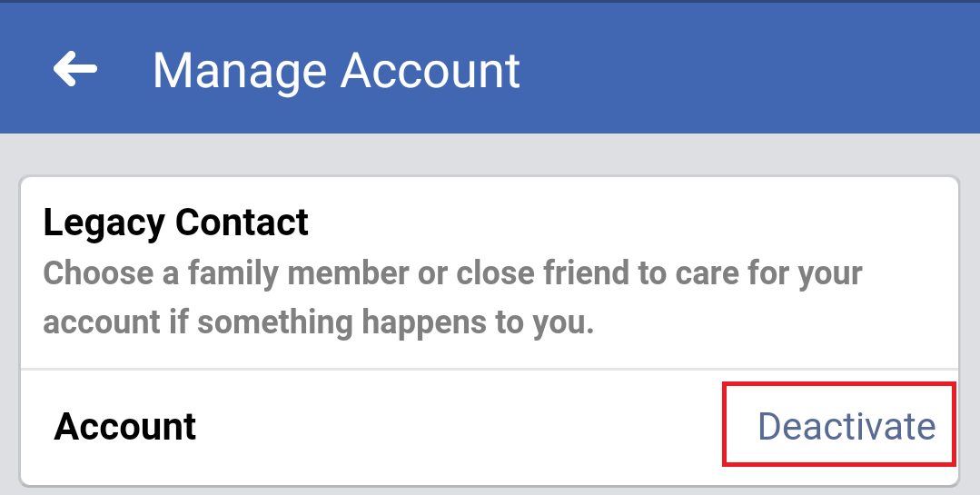
Task: Open the Legacy Contact card
Action: coord(489,272)
